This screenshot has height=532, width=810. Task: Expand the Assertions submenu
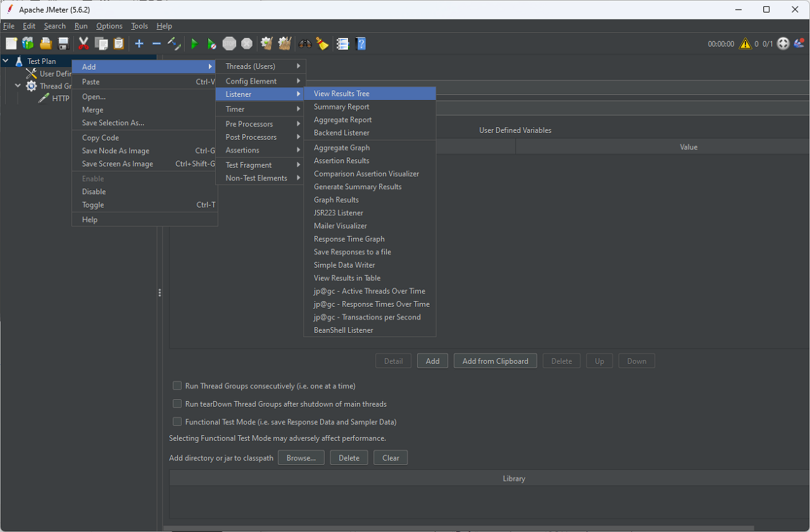[x=261, y=150]
